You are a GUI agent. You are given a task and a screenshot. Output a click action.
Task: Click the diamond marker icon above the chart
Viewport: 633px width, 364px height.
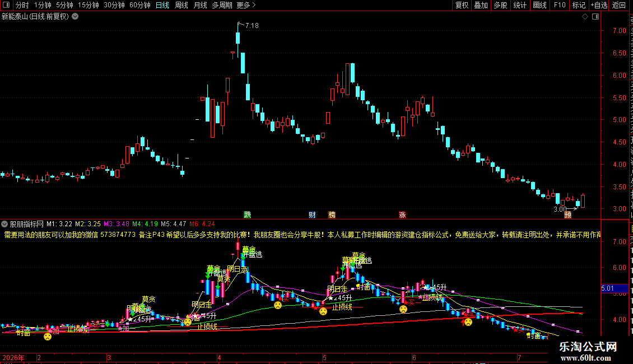click(x=585, y=17)
